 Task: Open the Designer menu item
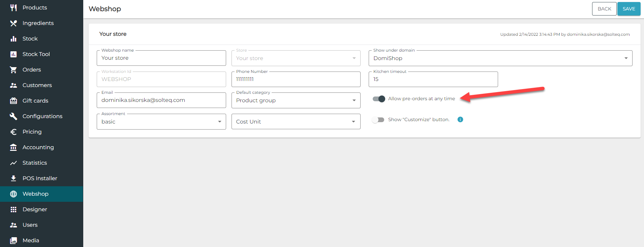click(x=35, y=210)
